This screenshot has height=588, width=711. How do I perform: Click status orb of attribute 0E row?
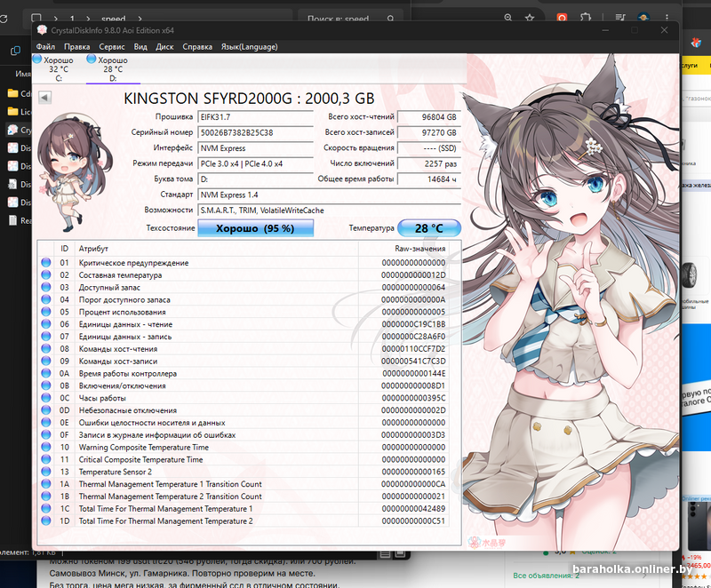46,422
